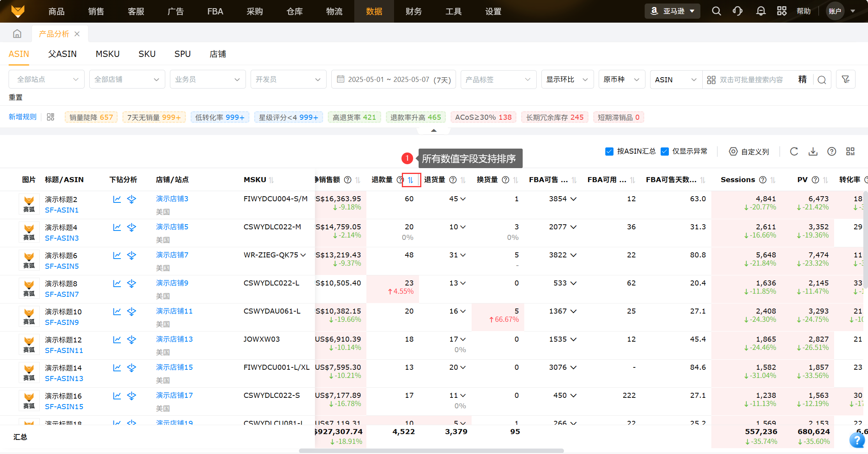868x454 pixels.
Task: Expand the 全部站点 dropdown
Action: click(x=46, y=80)
